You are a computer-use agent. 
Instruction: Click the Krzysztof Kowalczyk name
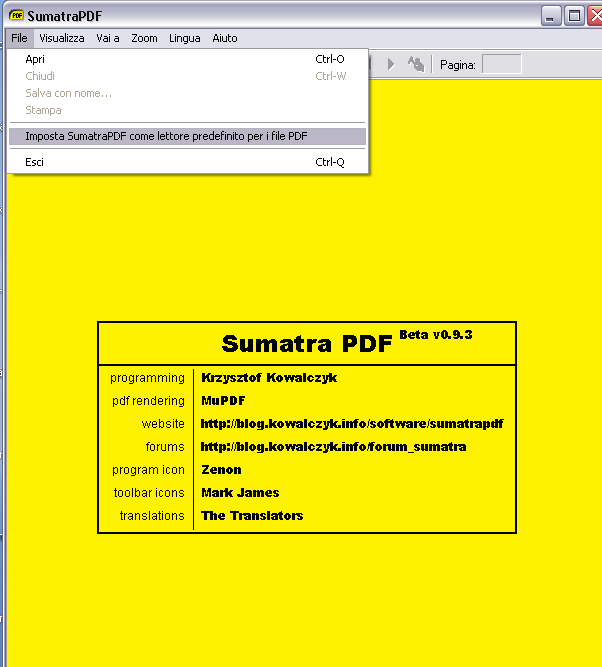coord(269,378)
